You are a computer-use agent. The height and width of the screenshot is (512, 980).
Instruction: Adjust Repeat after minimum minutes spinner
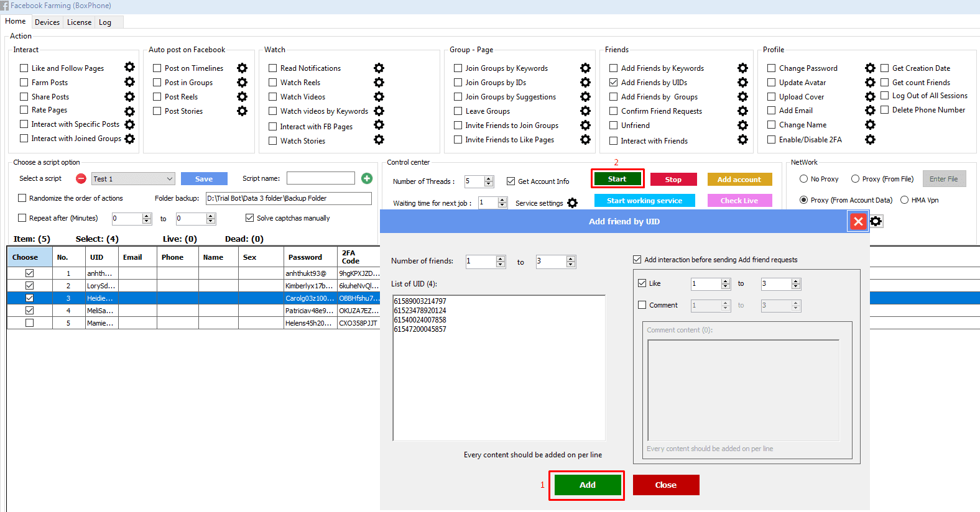coord(147,219)
